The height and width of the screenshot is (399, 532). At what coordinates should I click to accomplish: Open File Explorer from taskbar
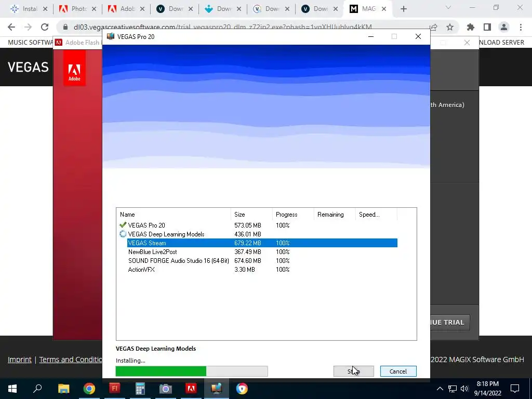point(63,389)
